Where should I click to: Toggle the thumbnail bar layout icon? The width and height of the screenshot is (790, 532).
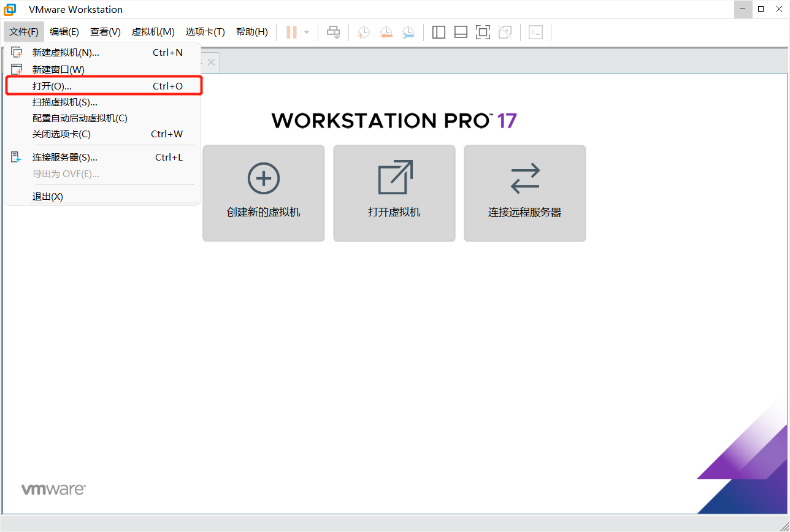(x=461, y=32)
